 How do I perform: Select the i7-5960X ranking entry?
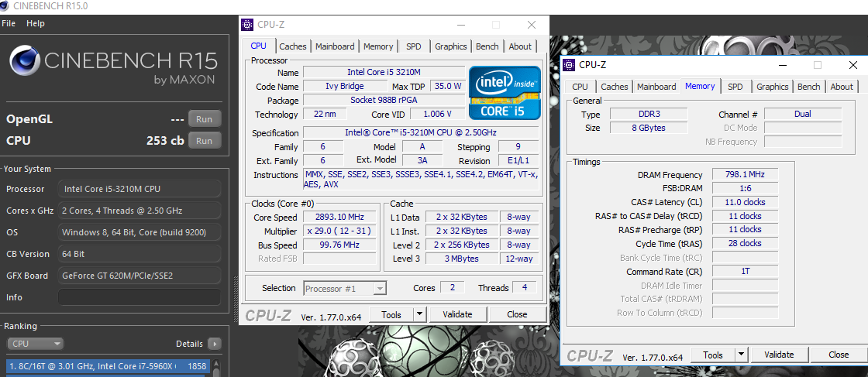[x=108, y=366]
